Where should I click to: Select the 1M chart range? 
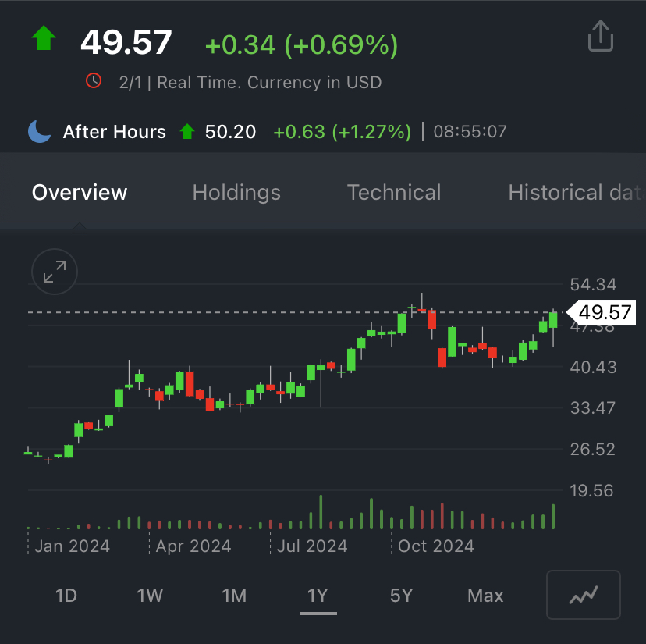tap(234, 596)
